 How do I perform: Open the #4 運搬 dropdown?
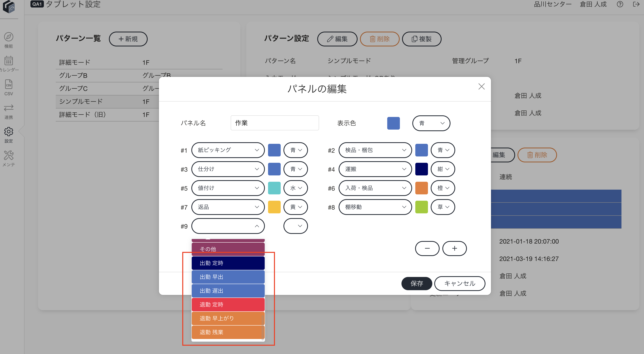[375, 169]
